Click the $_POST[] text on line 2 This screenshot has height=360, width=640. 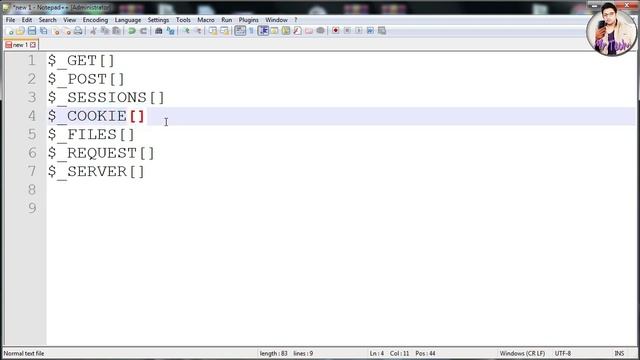point(86,79)
